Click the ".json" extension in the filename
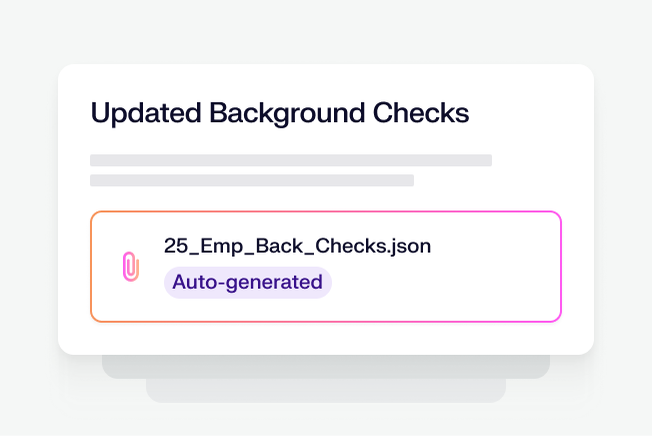The image size is (652, 436). pos(410,246)
